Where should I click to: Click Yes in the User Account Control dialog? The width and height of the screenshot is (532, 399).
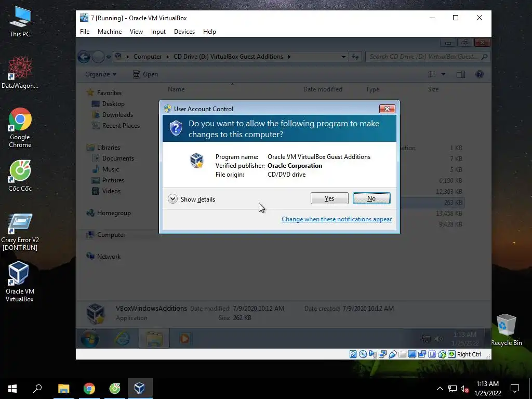point(329,198)
